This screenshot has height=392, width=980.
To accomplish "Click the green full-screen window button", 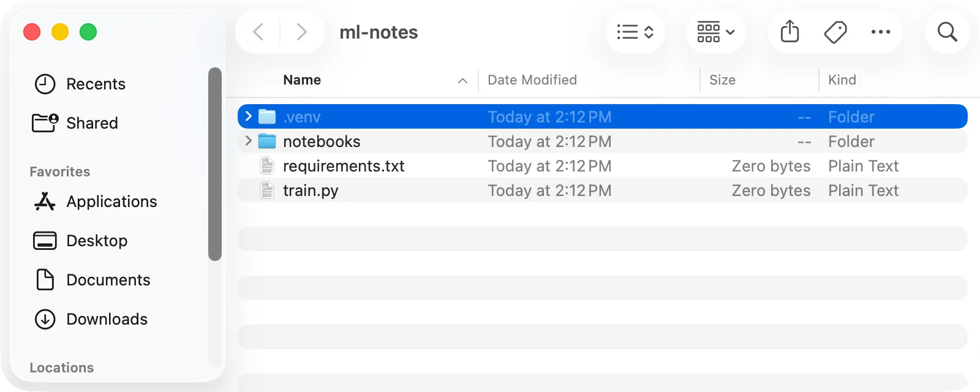I will (88, 32).
